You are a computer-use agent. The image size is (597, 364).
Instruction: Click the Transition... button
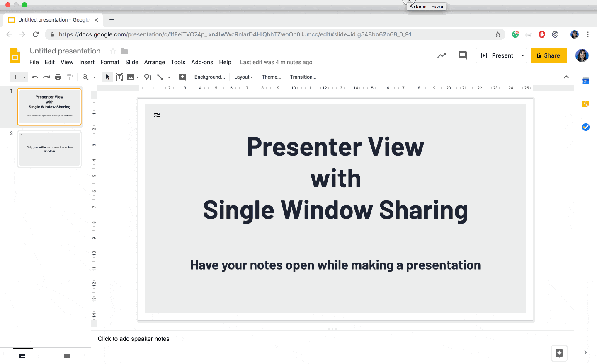point(303,77)
